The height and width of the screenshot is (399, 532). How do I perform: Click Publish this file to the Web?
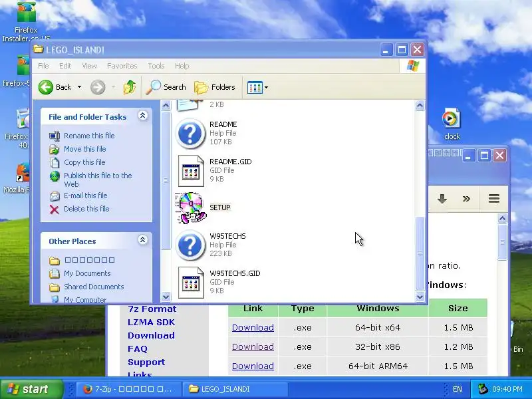pos(98,180)
